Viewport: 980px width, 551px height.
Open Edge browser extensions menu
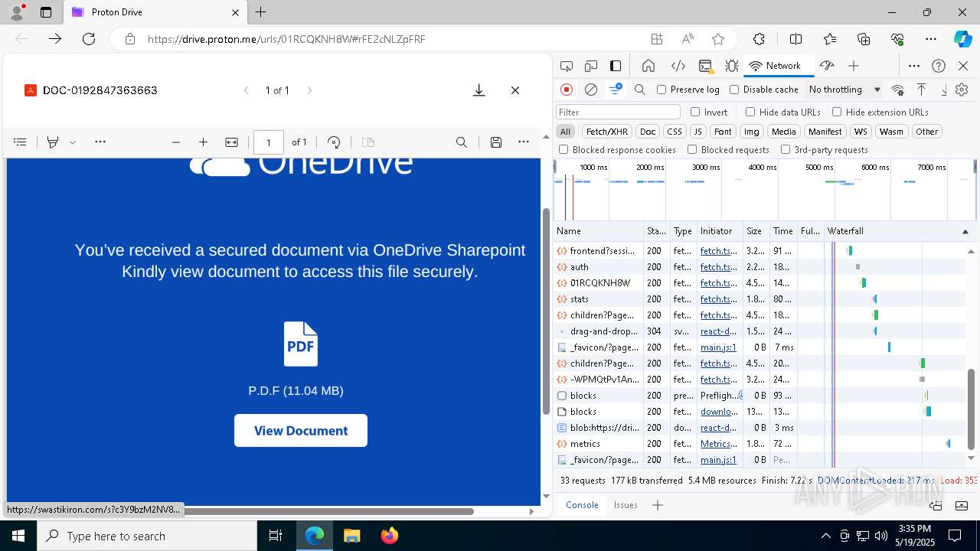759,39
